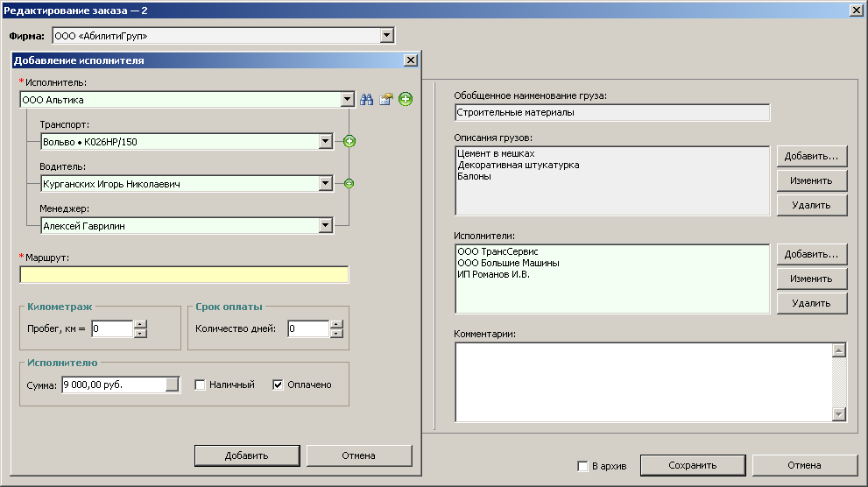Close the Добавление исполнителя dialog
The height and width of the screenshot is (487, 868).
409,60
